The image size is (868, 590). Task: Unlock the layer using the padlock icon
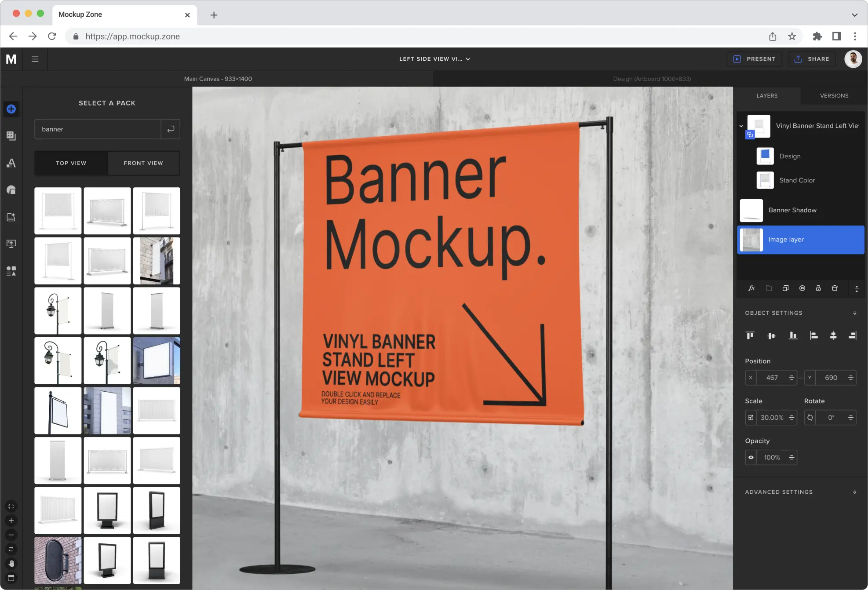(818, 288)
